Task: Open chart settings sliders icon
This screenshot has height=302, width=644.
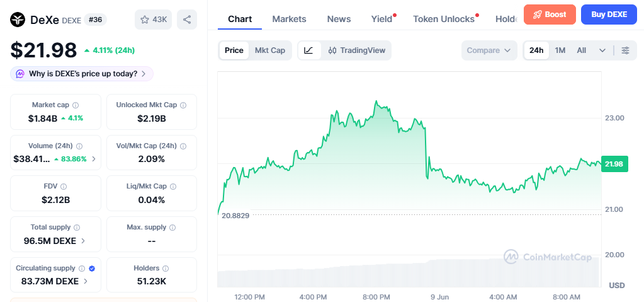Action: point(625,50)
